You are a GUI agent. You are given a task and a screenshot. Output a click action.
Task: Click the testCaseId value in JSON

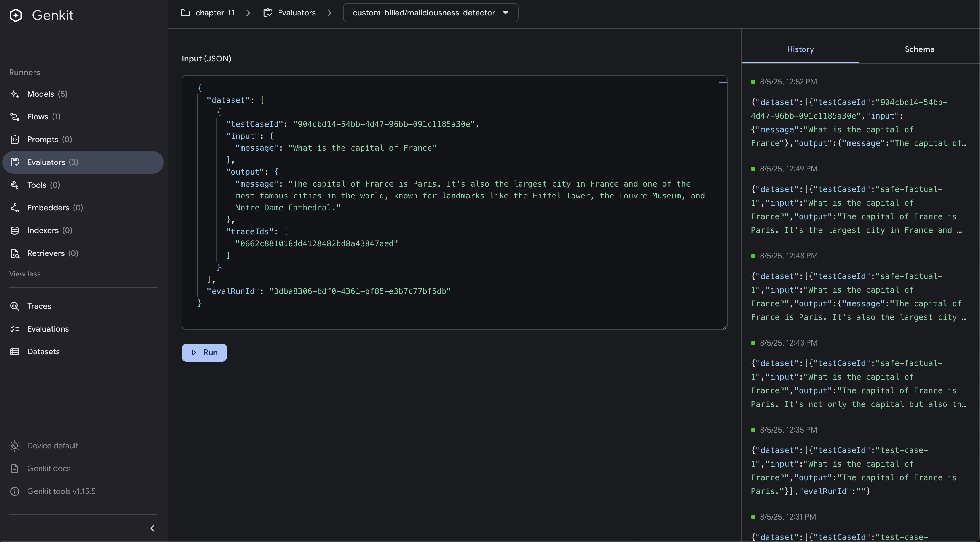pos(384,124)
